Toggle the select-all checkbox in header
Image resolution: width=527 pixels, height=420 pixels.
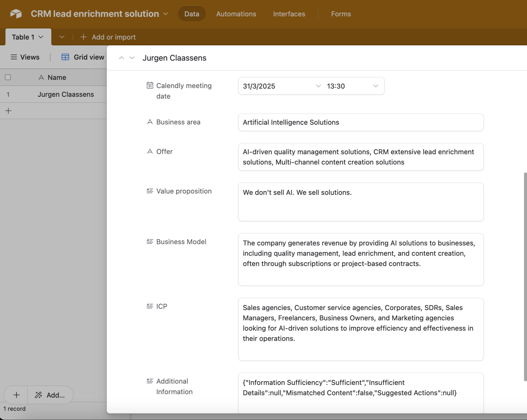point(8,77)
